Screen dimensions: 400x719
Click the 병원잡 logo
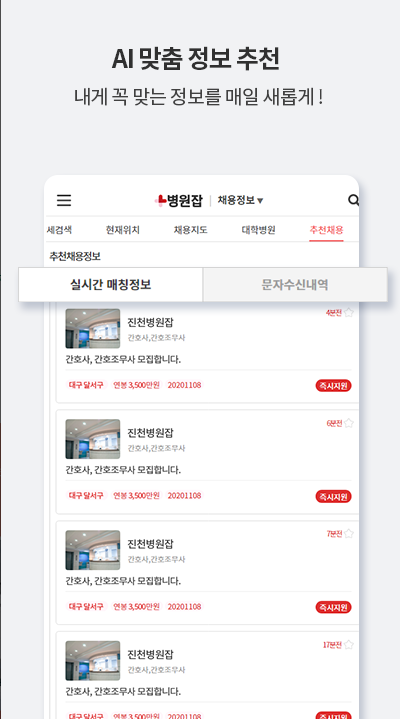click(x=178, y=200)
